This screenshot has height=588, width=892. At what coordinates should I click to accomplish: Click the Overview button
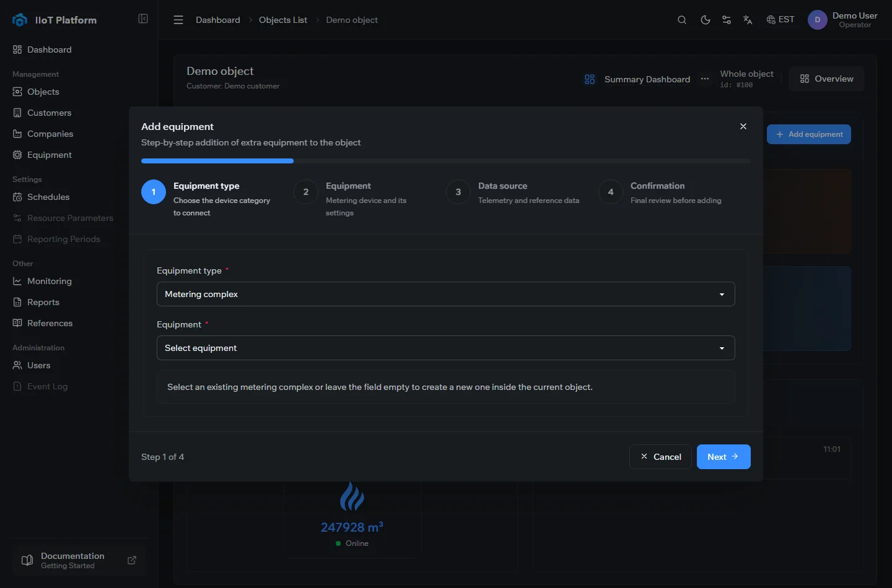coord(826,79)
